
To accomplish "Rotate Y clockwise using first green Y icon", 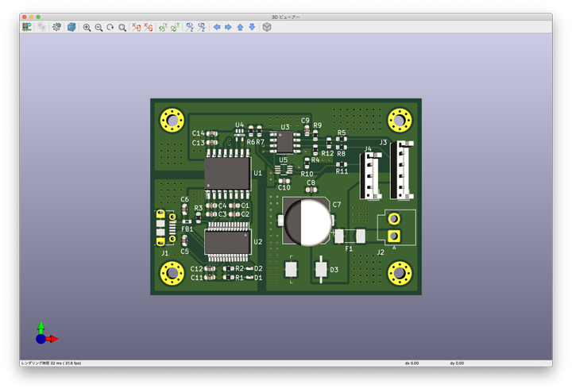I will click(163, 27).
